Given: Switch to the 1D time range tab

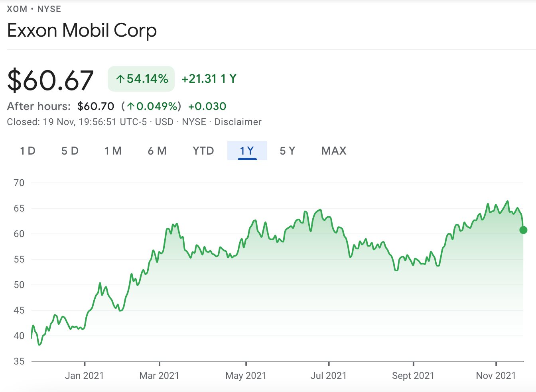Looking at the screenshot, I should click(28, 151).
